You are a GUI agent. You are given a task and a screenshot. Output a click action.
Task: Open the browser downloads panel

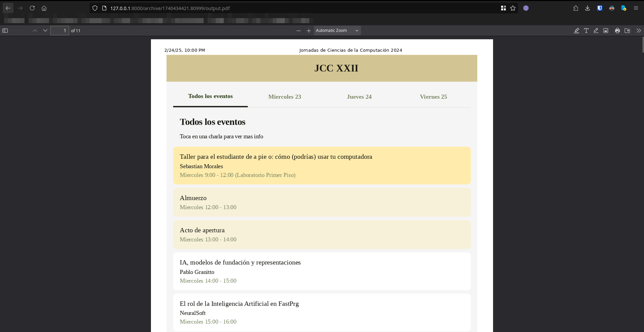(587, 8)
